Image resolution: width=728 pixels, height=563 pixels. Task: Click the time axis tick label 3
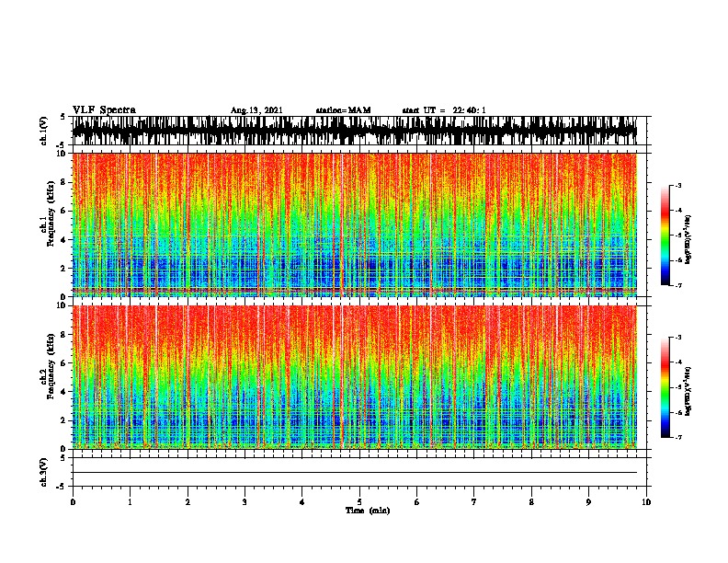pyautogui.click(x=245, y=502)
